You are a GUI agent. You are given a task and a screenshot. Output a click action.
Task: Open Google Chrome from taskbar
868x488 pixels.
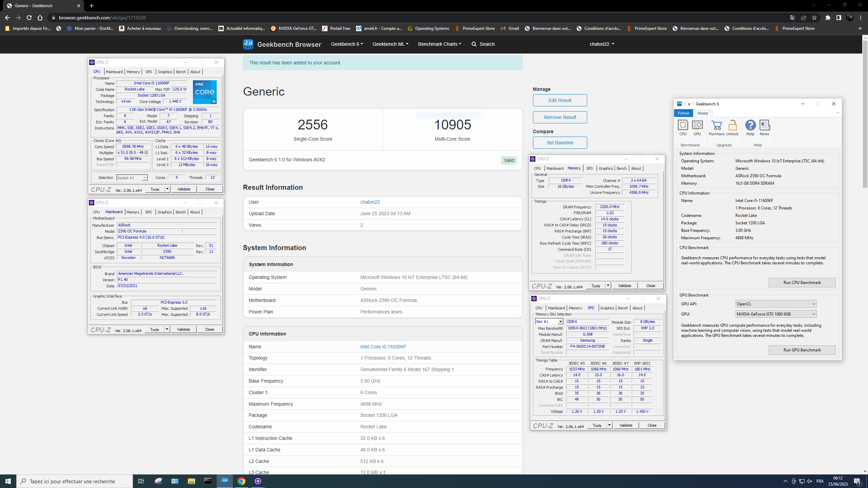click(241, 481)
